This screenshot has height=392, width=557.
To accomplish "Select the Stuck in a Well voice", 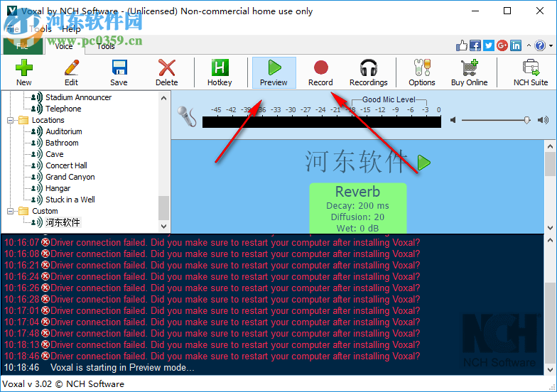I will coord(70,200).
